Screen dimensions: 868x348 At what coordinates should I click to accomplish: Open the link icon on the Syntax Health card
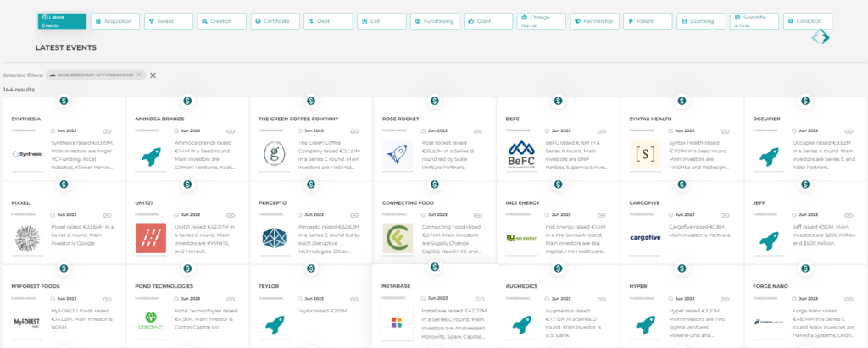click(725, 131)
